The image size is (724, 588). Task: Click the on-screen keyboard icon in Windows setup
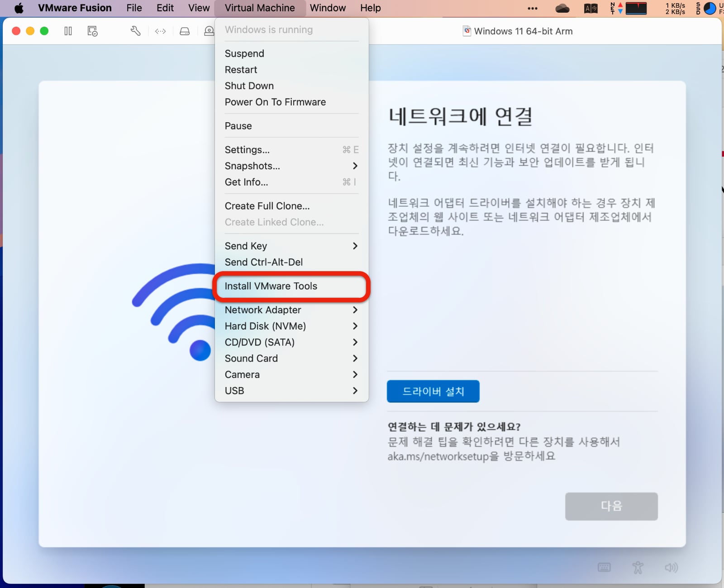click(x=604, y=567)
